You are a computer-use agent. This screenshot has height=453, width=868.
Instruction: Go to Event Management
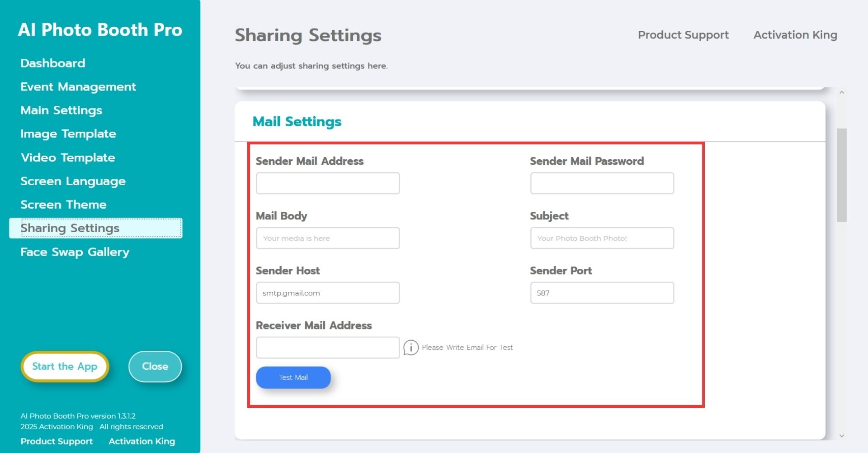78,87
